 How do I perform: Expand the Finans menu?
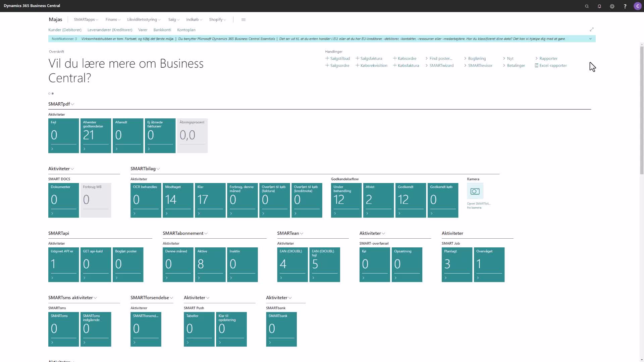[113, 20]
